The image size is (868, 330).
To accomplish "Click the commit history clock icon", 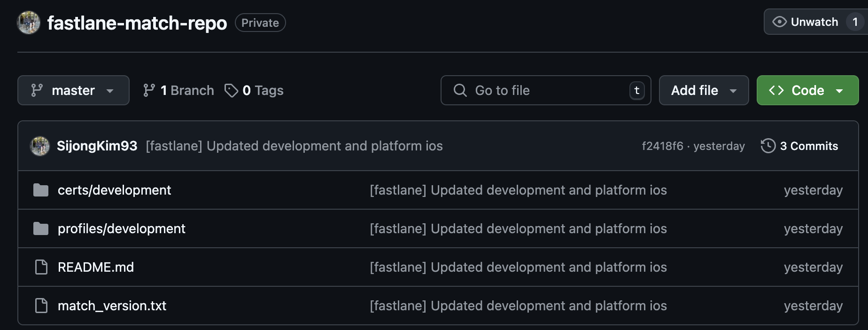I will point(768,146).
